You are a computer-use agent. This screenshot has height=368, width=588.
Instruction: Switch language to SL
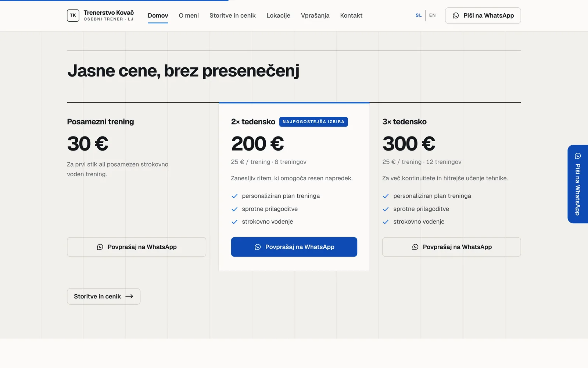point(419,15)
